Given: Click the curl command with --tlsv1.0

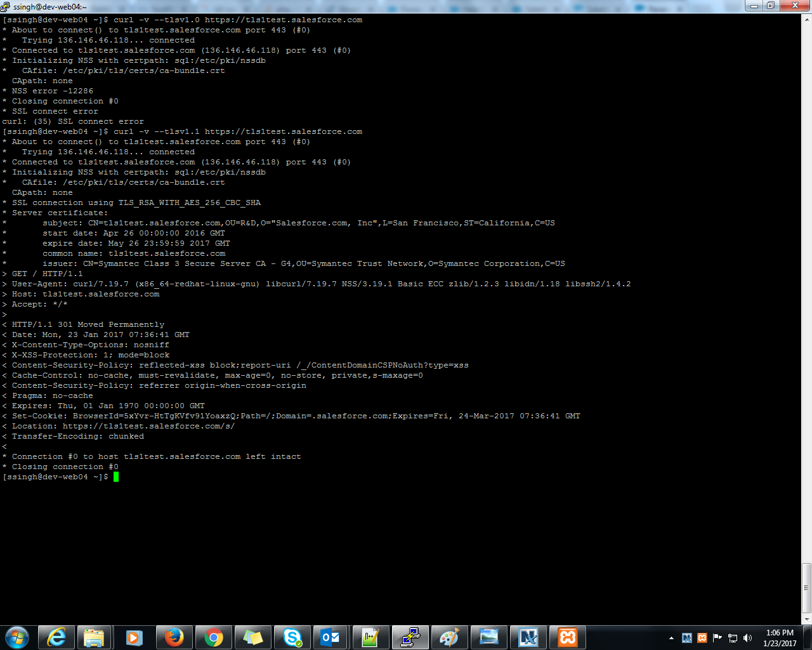Looking at the screenshot, I should [x=238, y=20].
